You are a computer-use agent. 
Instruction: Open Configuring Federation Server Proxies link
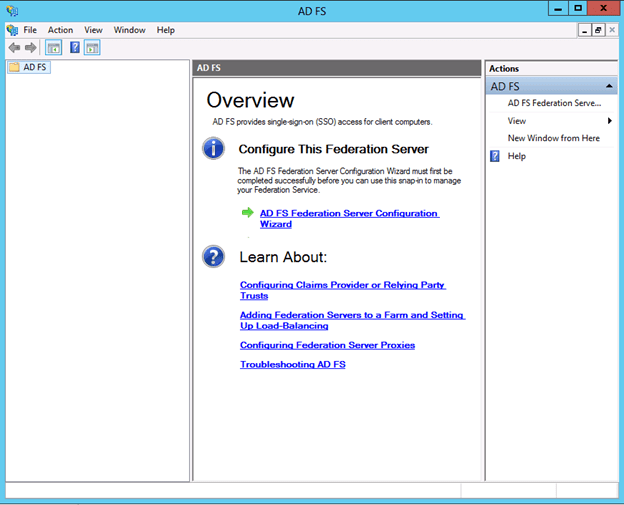pos(328,345)
